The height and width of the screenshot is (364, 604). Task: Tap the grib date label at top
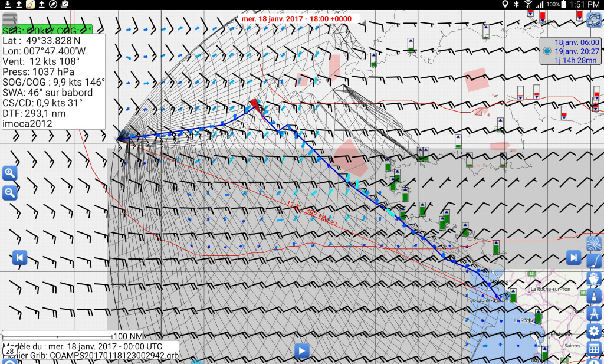(297, 18)
